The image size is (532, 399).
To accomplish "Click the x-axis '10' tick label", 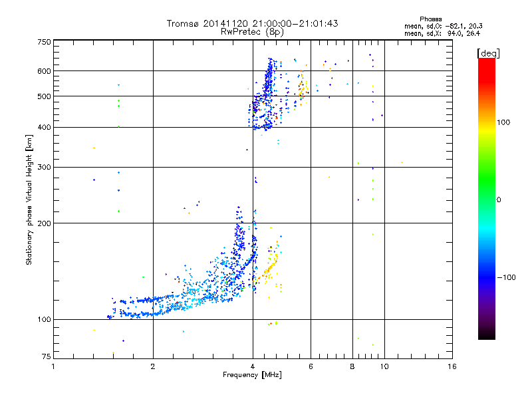I will pyautogui.click(x=384, y=366).
